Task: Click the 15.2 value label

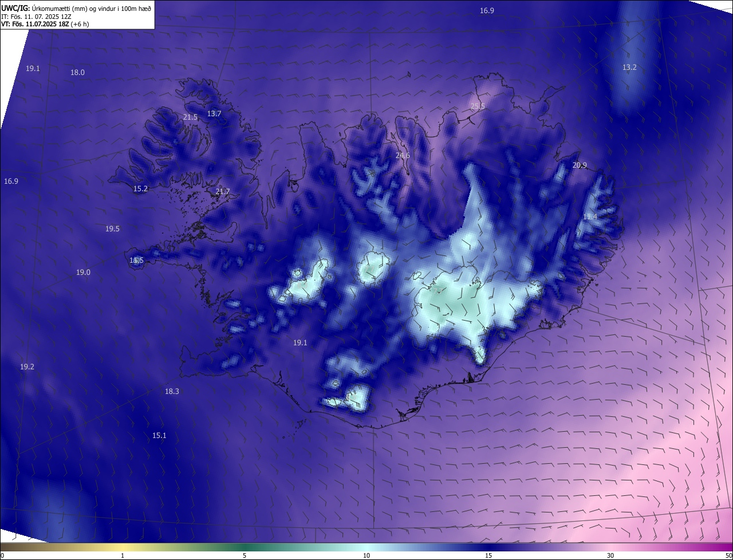Action: (x=140, y=189)
